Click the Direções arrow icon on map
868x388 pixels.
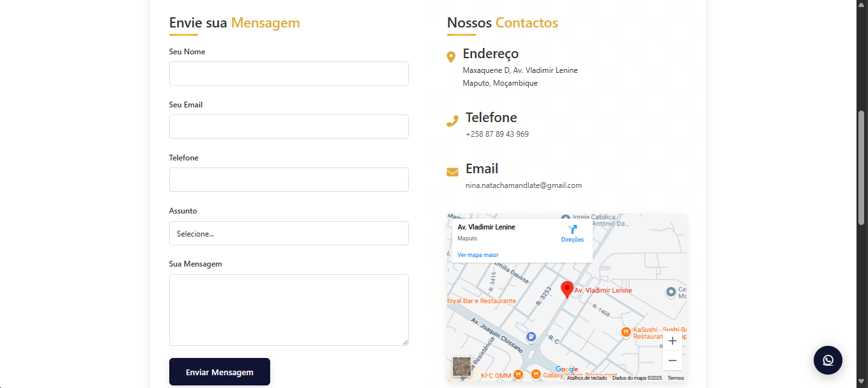[x=572, y=229]
